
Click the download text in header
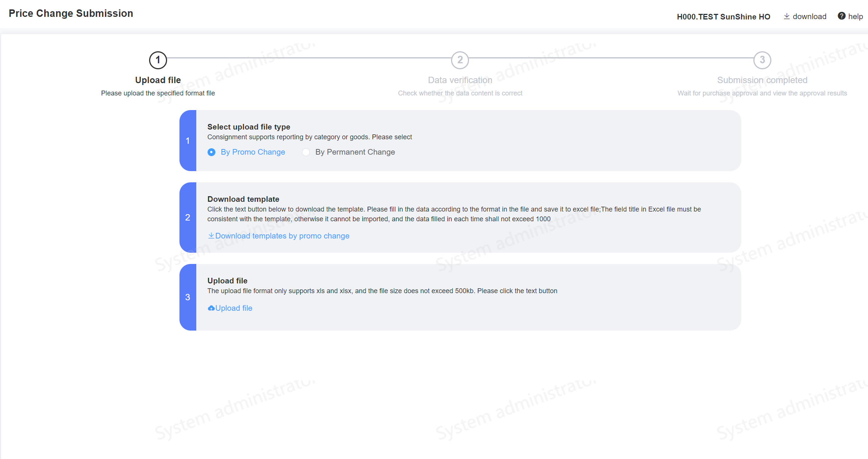pyautogui.click(x=809, y=16)
